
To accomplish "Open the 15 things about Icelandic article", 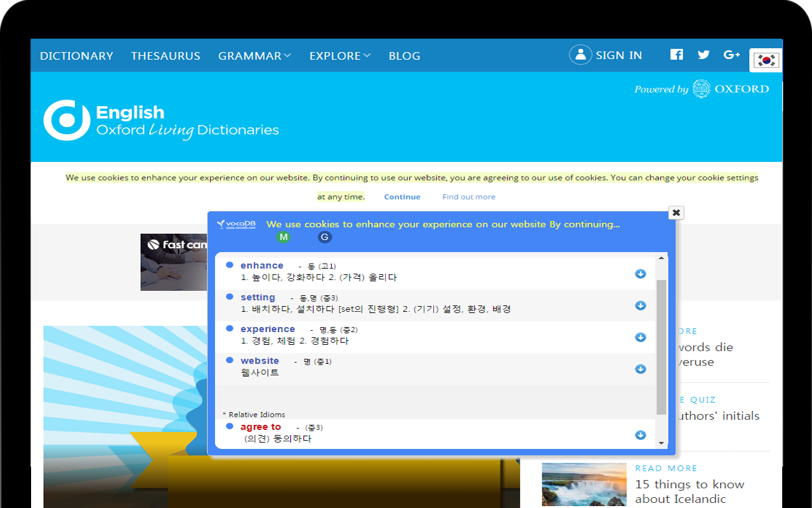I will coord(690,491).
